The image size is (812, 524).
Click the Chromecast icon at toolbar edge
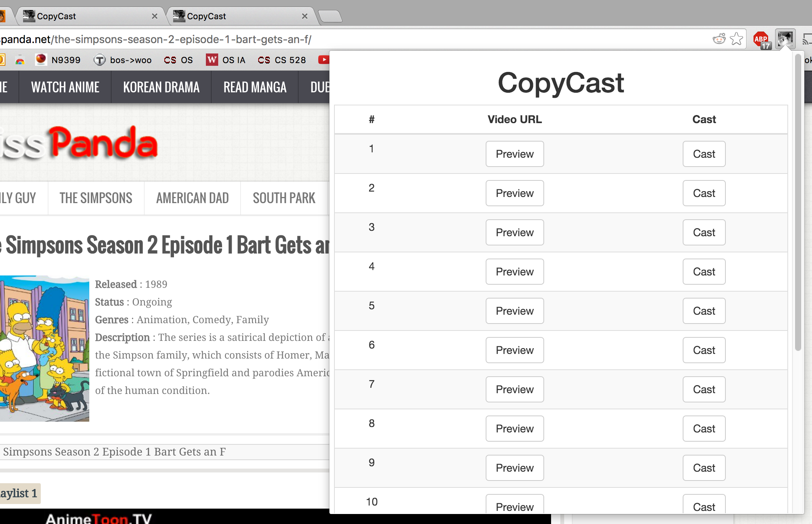[x=807, y=39]
